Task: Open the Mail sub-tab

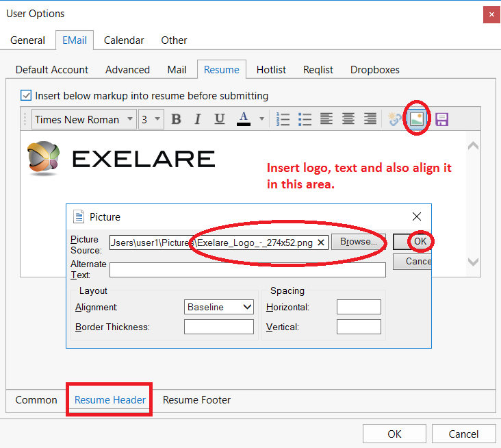Action: click(177, 70)
